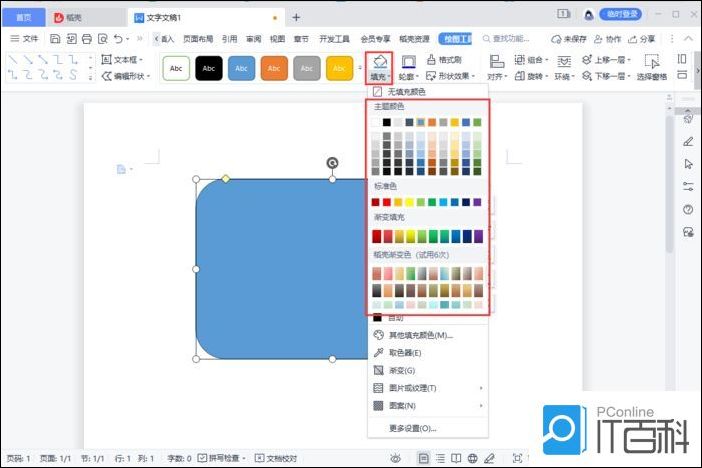
Task: Open the Page Layout (页面布局) tab
Action: point(197,38)
